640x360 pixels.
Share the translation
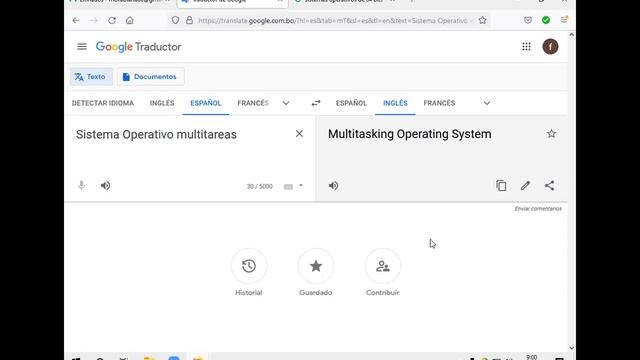[549, 185]
